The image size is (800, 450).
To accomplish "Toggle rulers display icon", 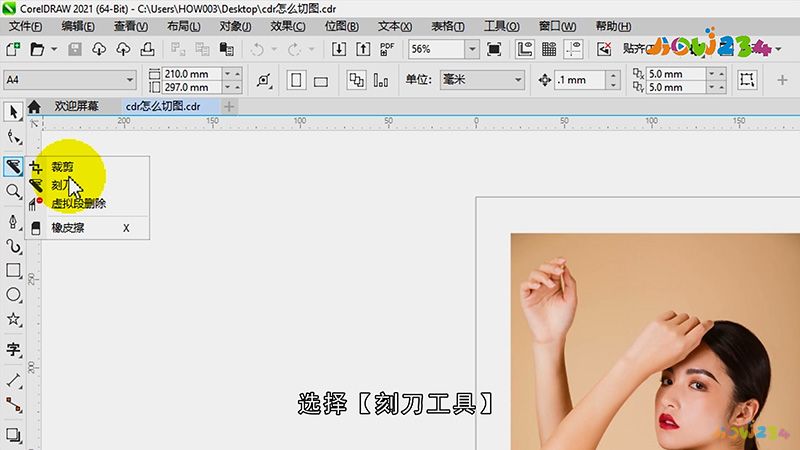I will [524, 49].
